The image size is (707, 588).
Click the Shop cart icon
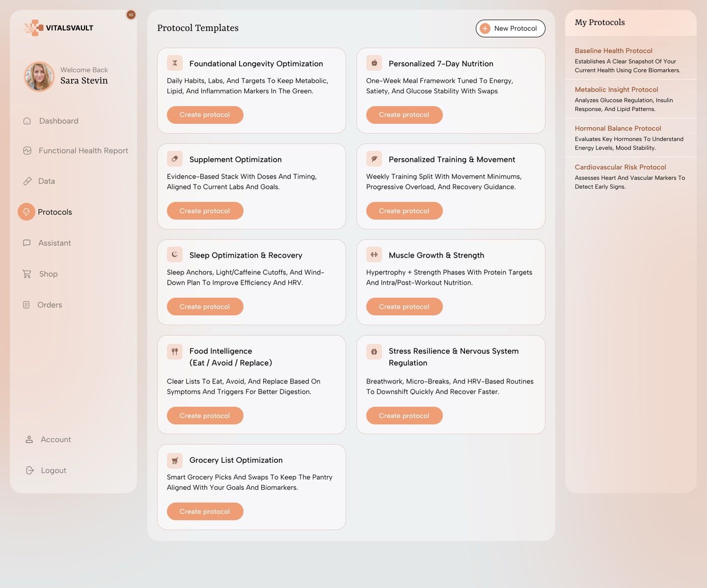(27, 274)
